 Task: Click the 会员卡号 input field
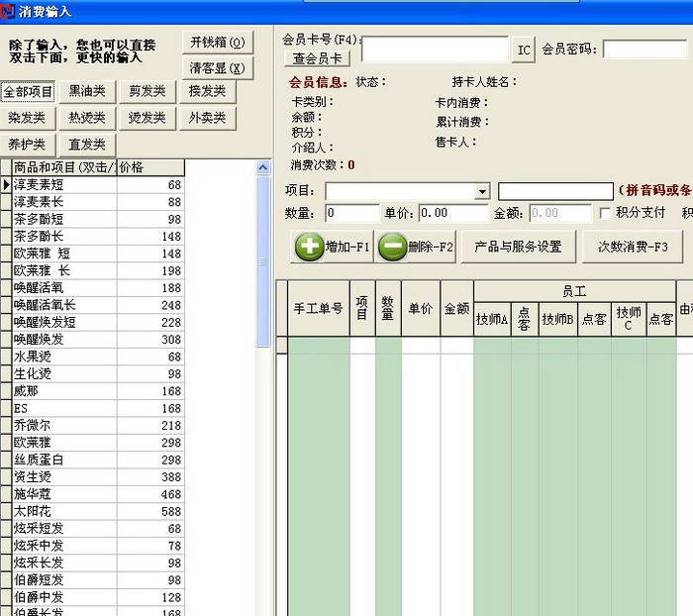tap(435, 50)
